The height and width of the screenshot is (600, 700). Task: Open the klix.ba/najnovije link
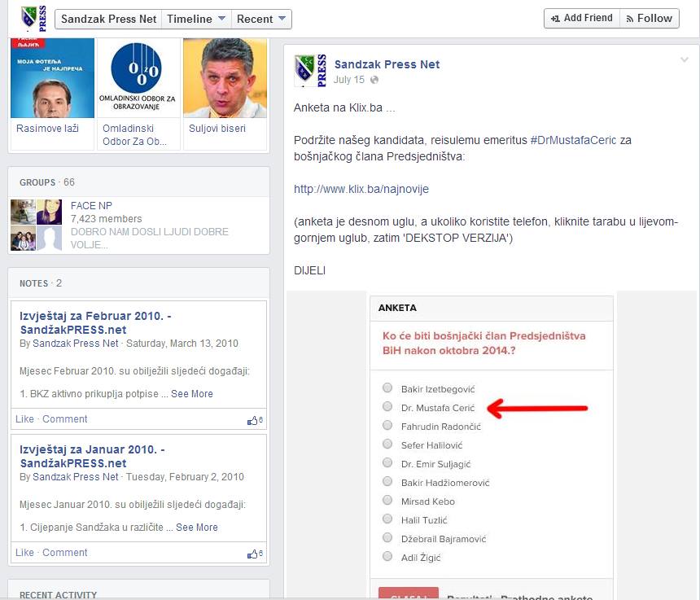[x=361, y=189]
